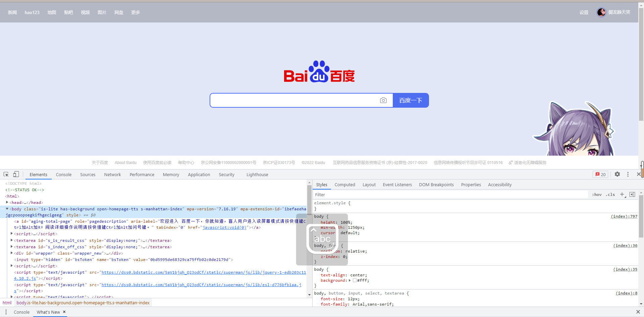644x317 pixels.
Task: Switch to the Network tab
Action: (112, 174)
